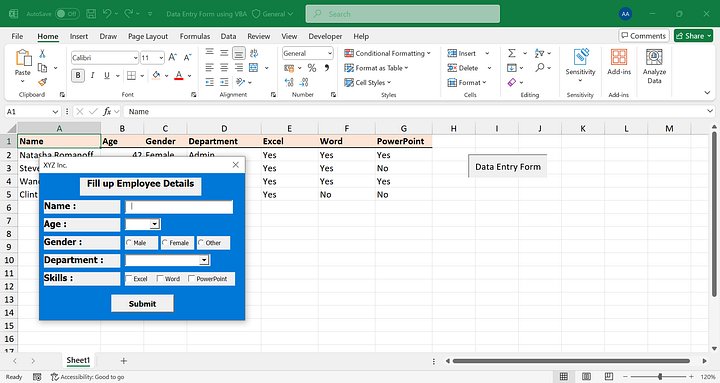This screenshot has width=720, height=383.
Task: Increase font size with larger A
Action: pos(173,57)
